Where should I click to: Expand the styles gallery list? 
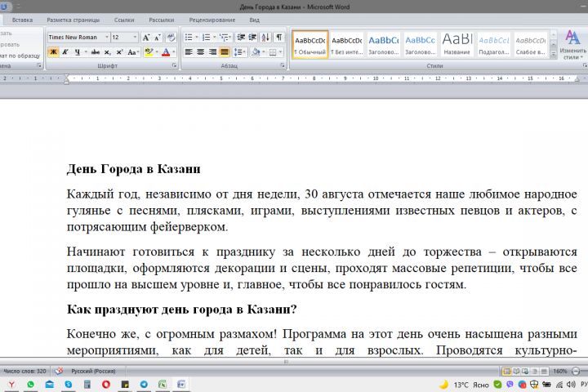[554, 55]
